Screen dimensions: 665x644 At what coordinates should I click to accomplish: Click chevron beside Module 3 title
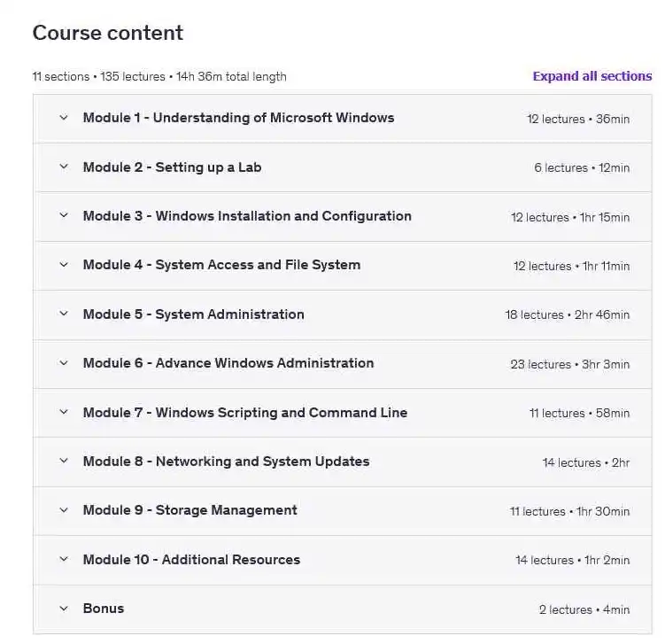click(64, 216)
